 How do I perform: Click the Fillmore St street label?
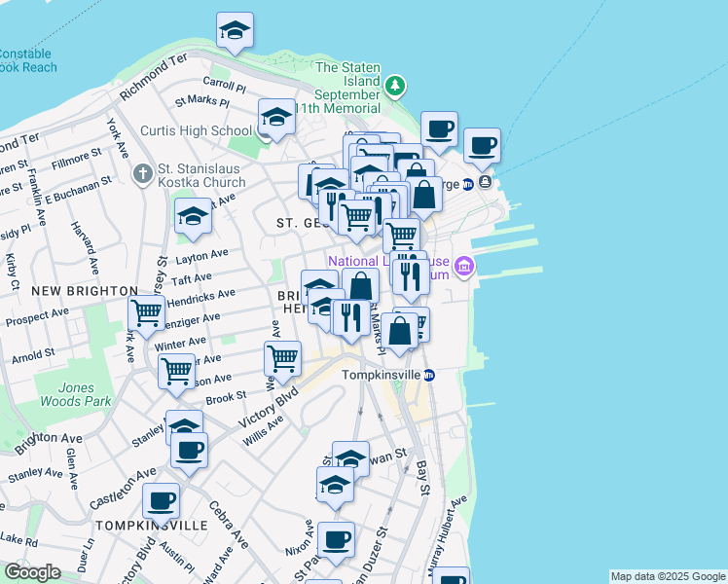[x=77, y=159]
